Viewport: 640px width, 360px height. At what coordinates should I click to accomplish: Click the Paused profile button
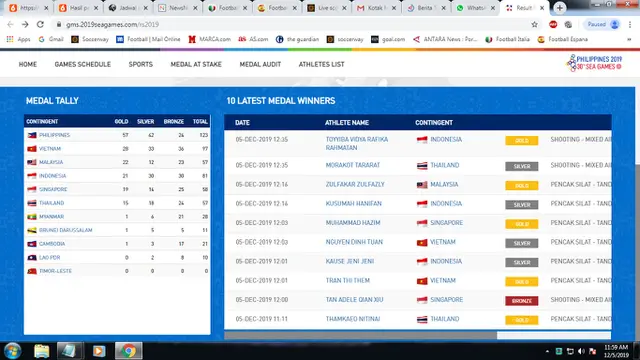point(602,24)
